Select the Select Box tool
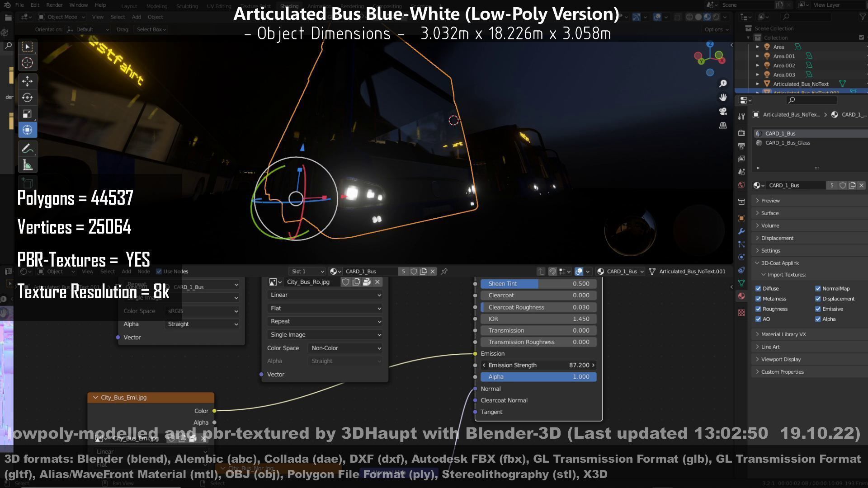This screenshot has height=488, width=868. [28, 47]
